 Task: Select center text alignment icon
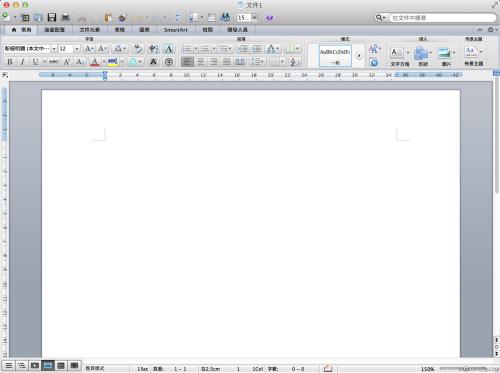(200, 62)
